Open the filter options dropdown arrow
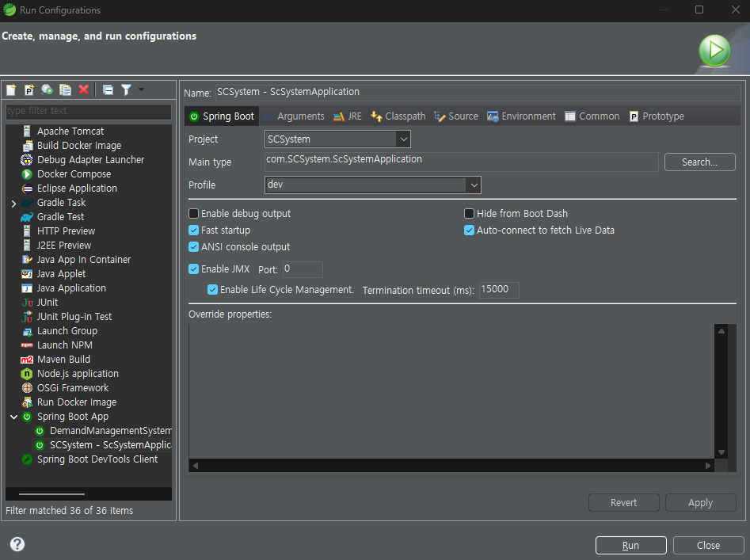The width and height of the screenshot is (750, 560). (x=141, y=89)
